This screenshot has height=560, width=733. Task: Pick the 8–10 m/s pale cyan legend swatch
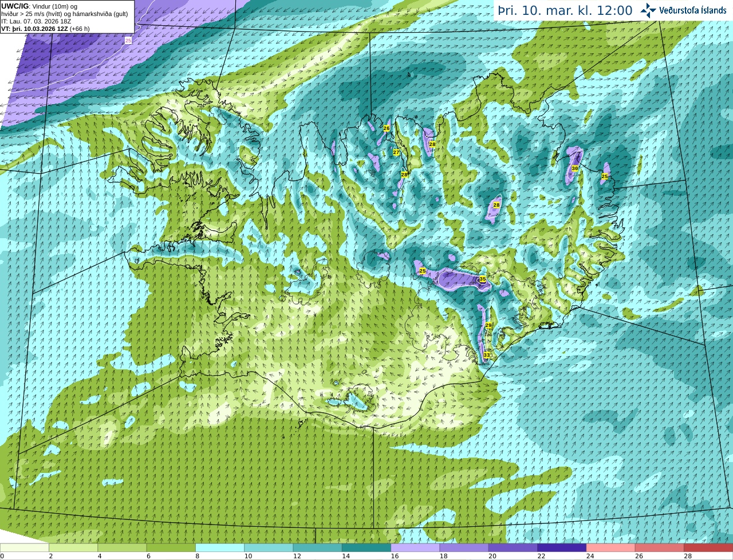(220, 547)
